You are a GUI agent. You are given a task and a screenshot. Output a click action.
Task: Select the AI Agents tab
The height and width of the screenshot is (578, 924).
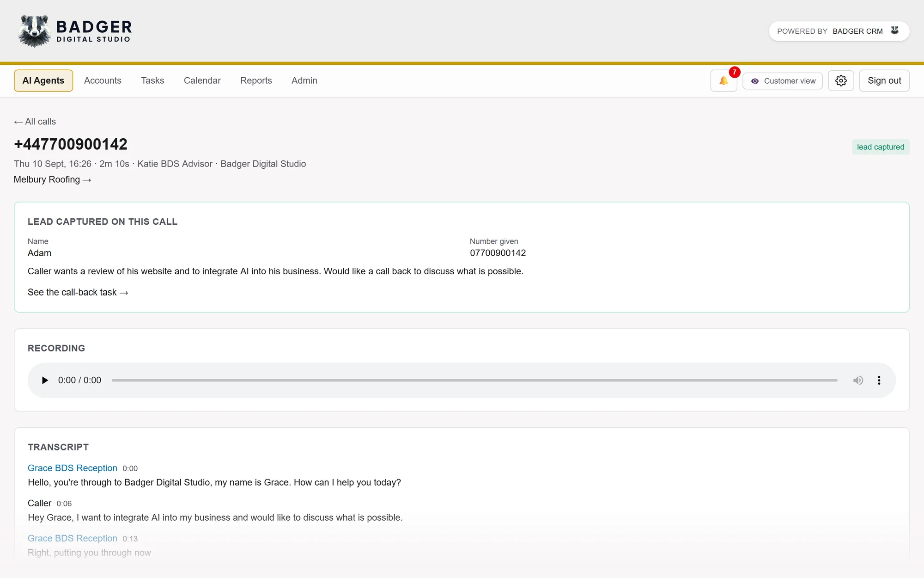click(x=43, y=80)
